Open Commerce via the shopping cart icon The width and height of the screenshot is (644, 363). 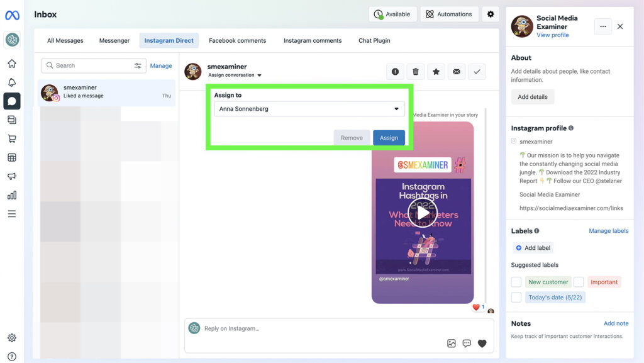point(12,138)
